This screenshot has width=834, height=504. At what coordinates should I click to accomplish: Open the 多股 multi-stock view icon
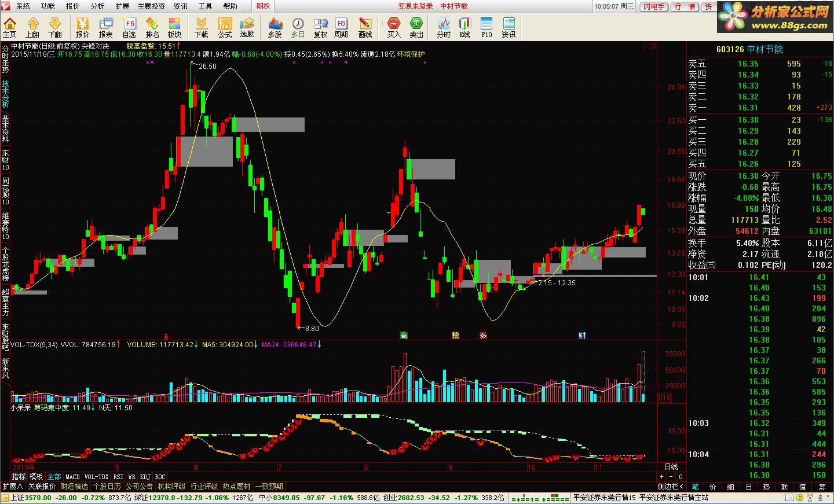click(275, 27)
